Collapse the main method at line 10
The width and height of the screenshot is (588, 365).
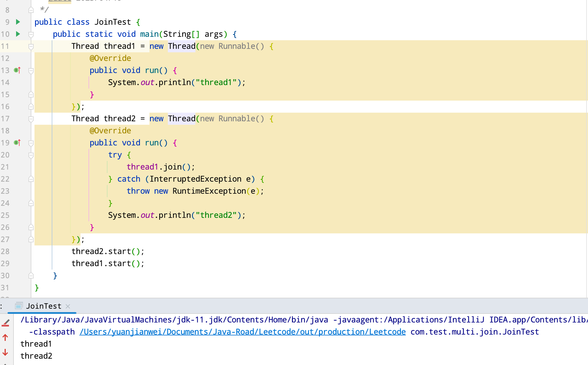pyautogui.click(x=31, y=34)
